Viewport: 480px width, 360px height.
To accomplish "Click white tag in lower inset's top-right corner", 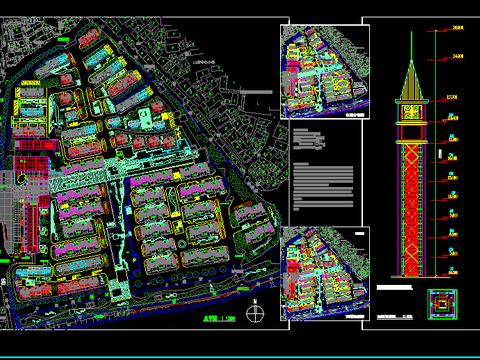I will pyautogui.click(x=360, y=234).
